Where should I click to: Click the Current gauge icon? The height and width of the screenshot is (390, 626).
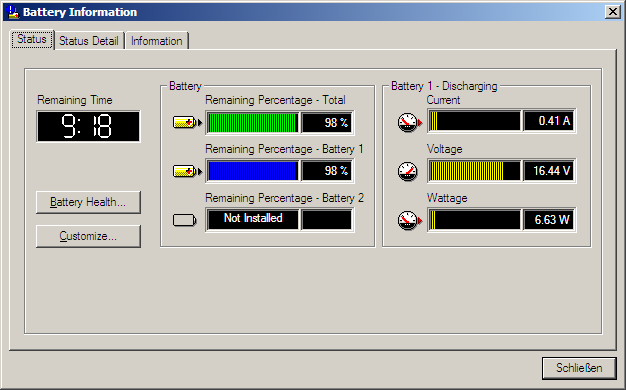tap(410, 122)
